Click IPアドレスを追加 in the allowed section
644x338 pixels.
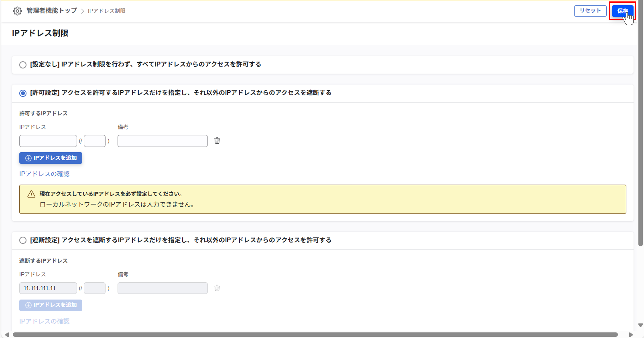[51, 158]
